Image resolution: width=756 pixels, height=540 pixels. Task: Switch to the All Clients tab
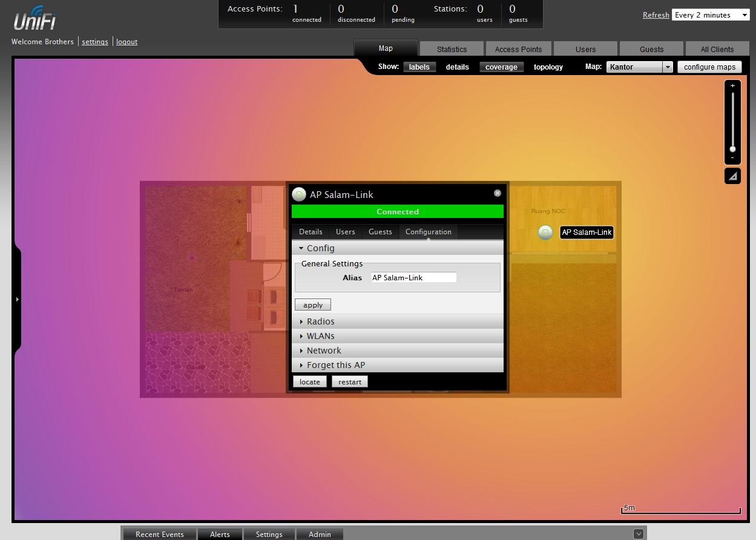point(717,49)
